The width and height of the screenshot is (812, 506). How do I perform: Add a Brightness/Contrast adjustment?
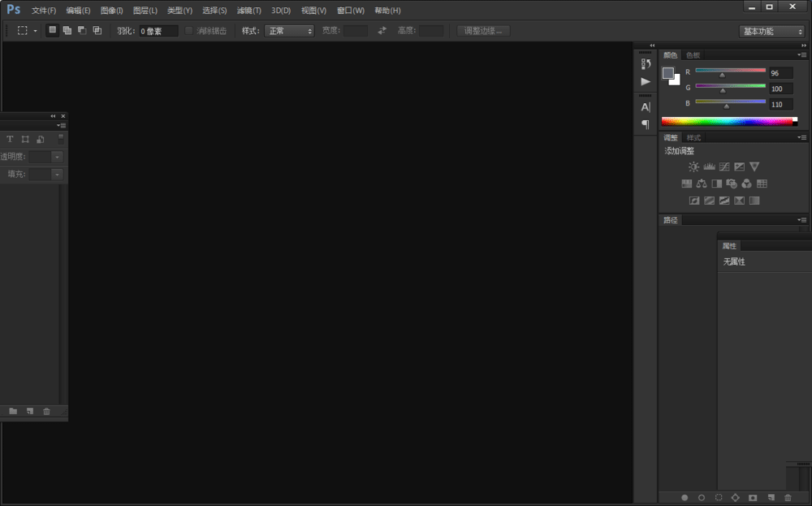[x=693, y=167]
